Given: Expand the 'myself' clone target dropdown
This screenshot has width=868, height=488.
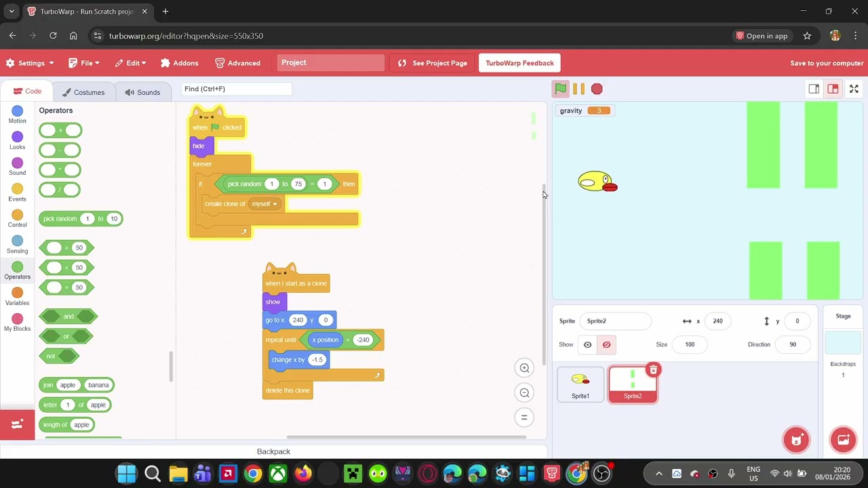Looking at the screenshot, I should coord(264,204).
